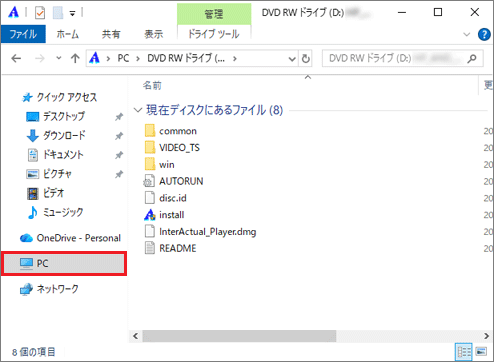This screenshot has height=362, width=494.
Task: Click the magnifier search icon
Action: [472, 59]
